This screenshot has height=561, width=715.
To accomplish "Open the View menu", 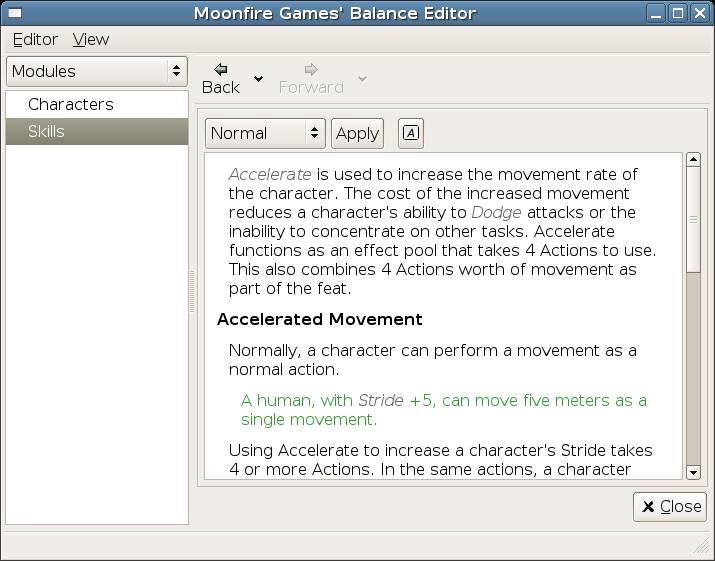I will click(91, 40).
